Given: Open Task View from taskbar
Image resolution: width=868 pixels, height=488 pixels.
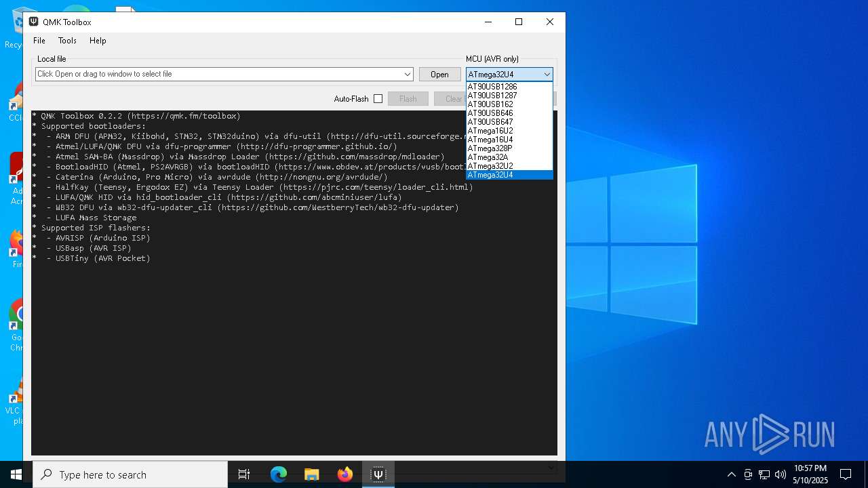Looking at the screenshot, I should [244, 474].
